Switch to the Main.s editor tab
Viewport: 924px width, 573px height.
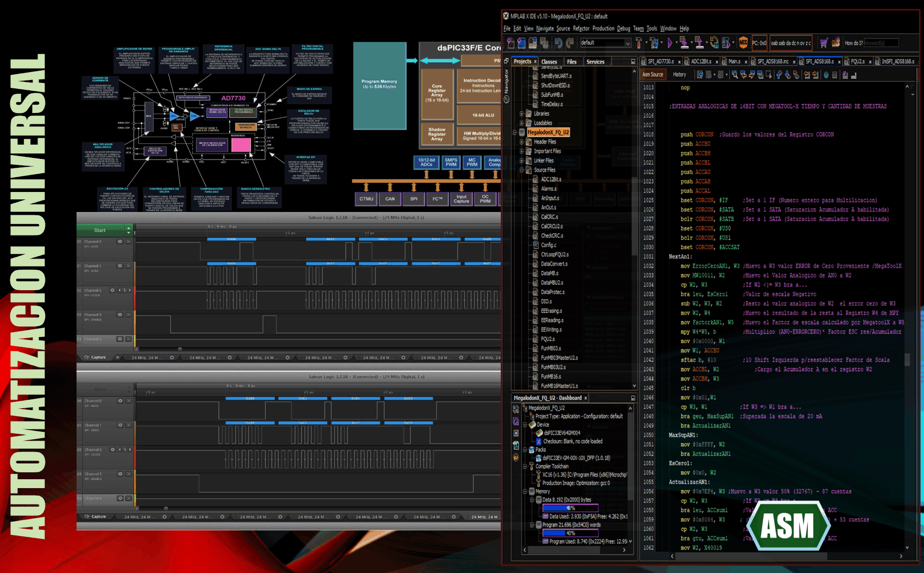tap(734, 62)
